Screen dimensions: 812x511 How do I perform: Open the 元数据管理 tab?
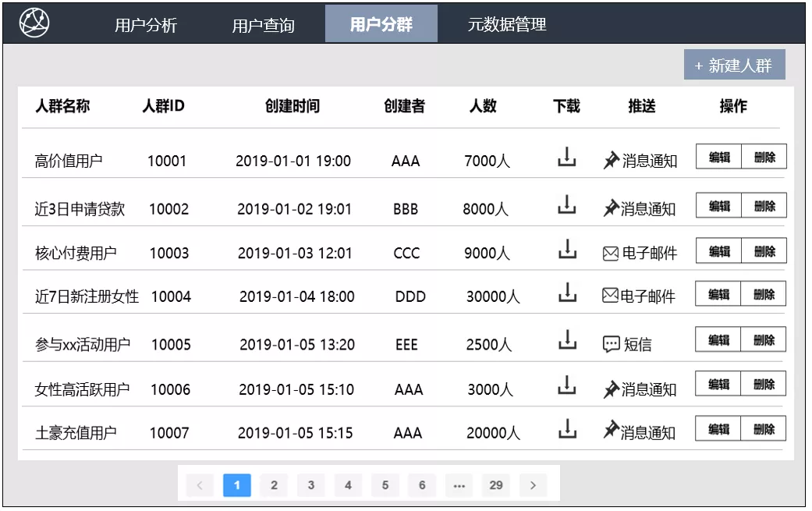pos(507,24)
